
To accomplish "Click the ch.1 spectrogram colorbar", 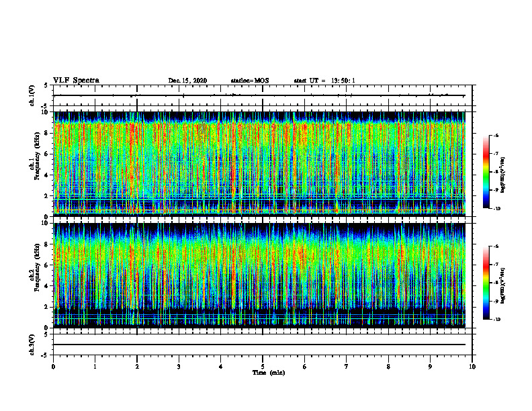I will point(486,172).
